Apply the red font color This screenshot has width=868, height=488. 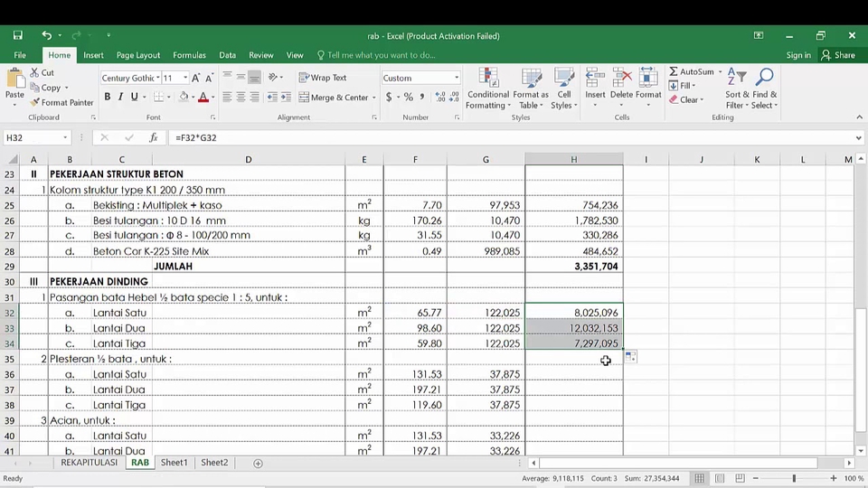pos(203,98)
